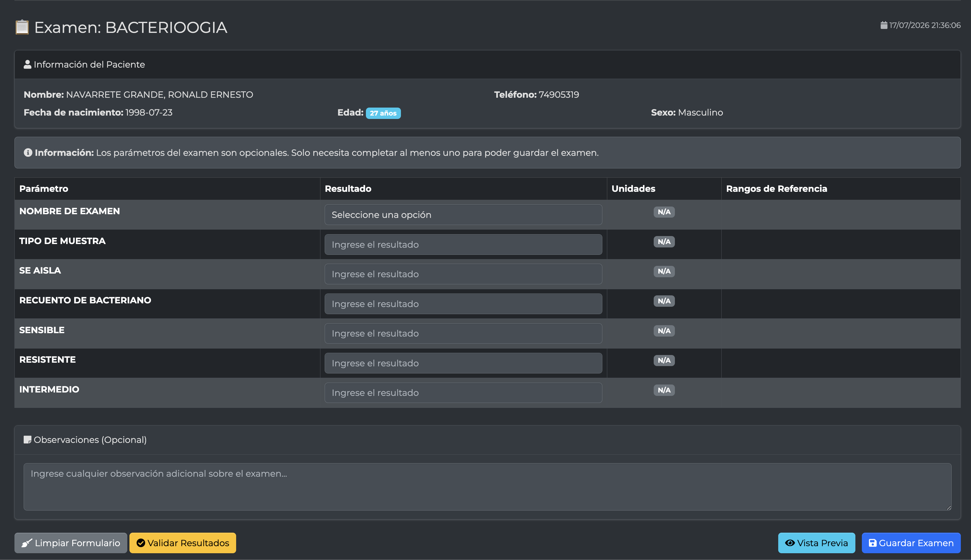Image resolution: width=971 pixels, height=560 pixels.
Task: Click the phone number 74905319
Action: point(559,95)
